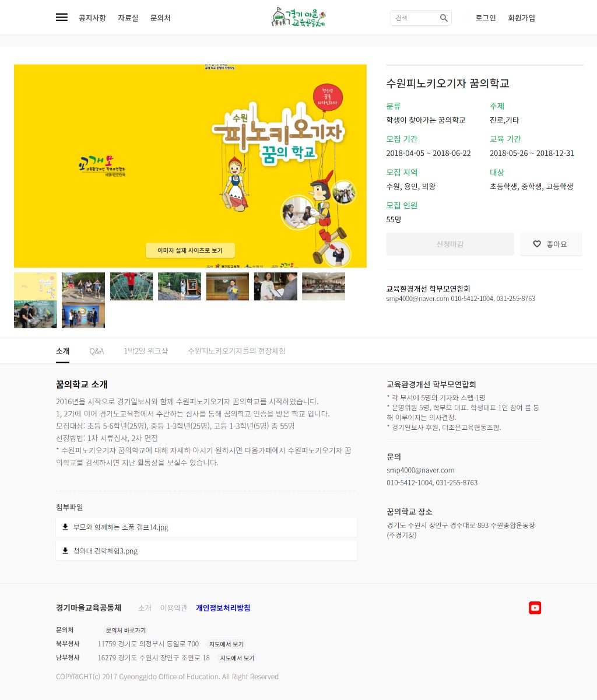This screenshot has width=597, height=700.
Task: Click the 수원, 용인, 의왕 region text
Action: (x=411, y=187)
